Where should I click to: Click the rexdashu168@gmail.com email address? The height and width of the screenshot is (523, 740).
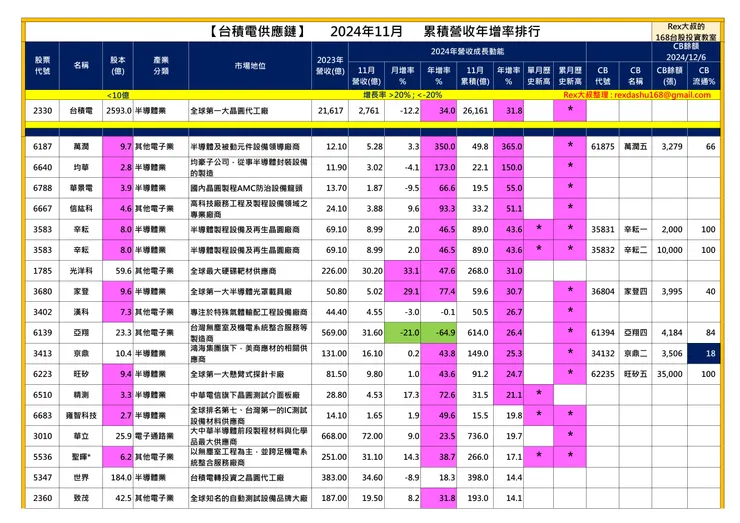662,95
